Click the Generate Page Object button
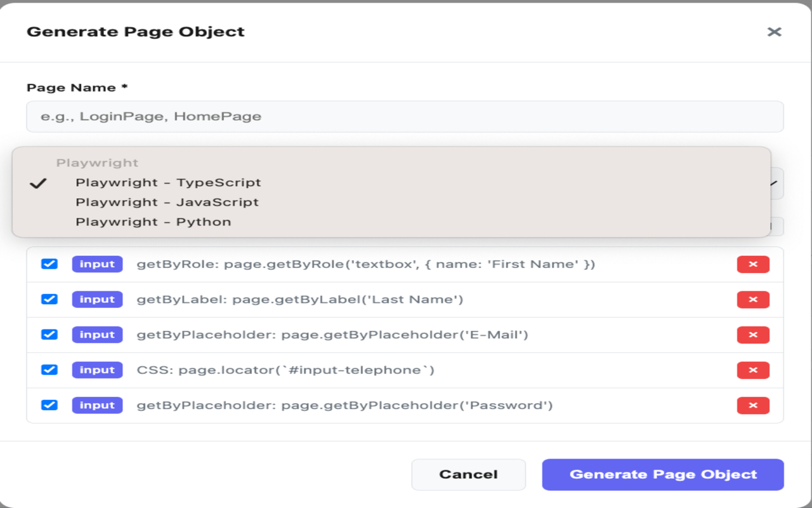Viewport: 812px width, 508px height. [x=662, y=474]
